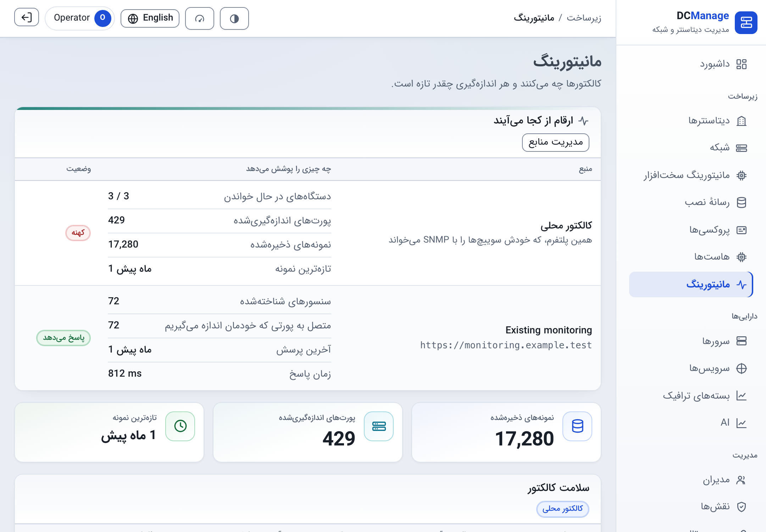Click the سرویس‌ها globe icon
This screenshot has height=532, width=766.
pos(741,368)
